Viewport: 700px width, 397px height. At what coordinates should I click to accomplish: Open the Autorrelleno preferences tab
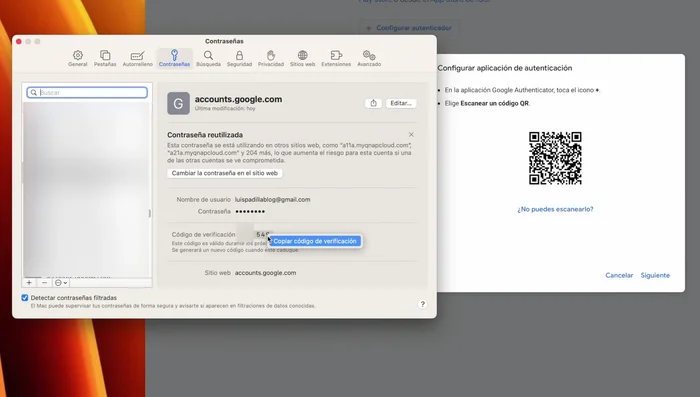tap(138, 59)
